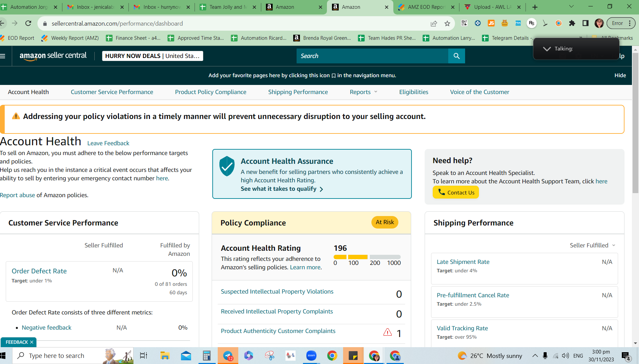Open the Weekly Report (AMZ) bookmark
This screenshot has height=364, width=639.
tap(70, 38)
